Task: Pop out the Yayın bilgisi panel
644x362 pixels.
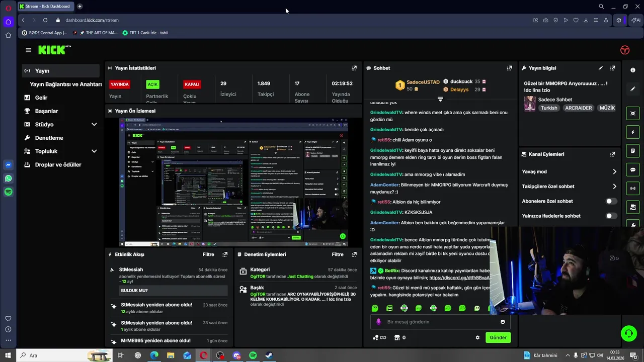Action: [x=613, y=68]
